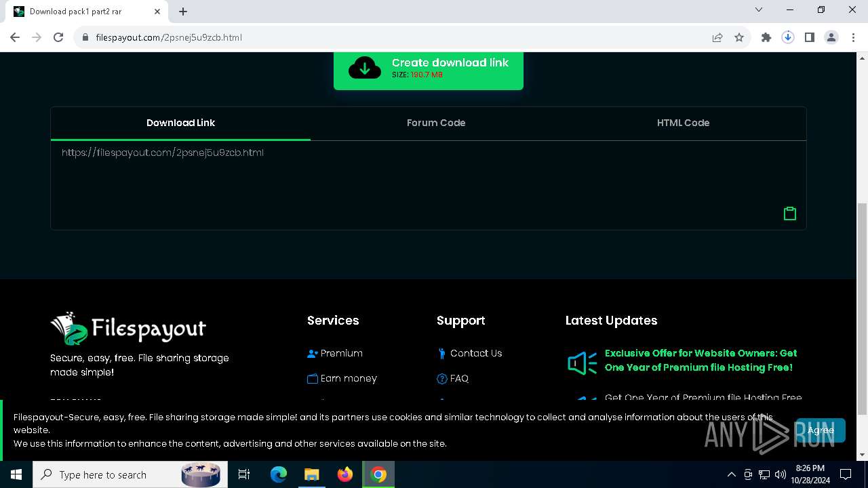Click the megaphone icon beside Exclusive Offer

(x=582, y=363)
